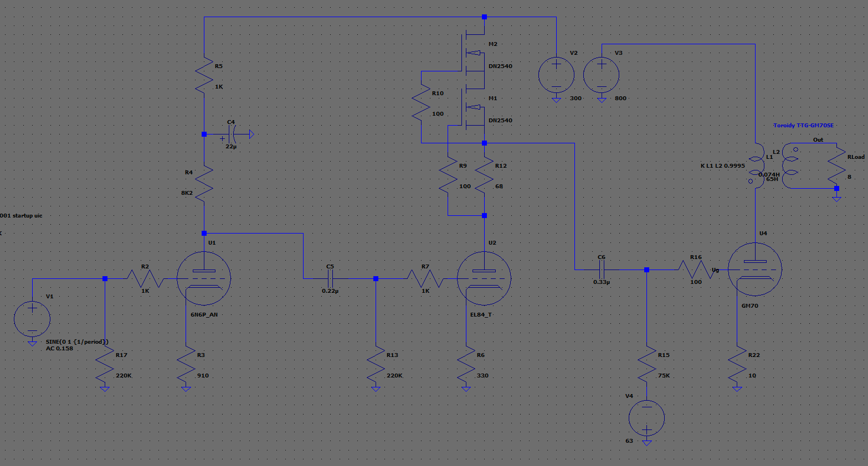Click the AC 0.158 text
Screen dimensions: 868x466
click(x=59, y=348)
